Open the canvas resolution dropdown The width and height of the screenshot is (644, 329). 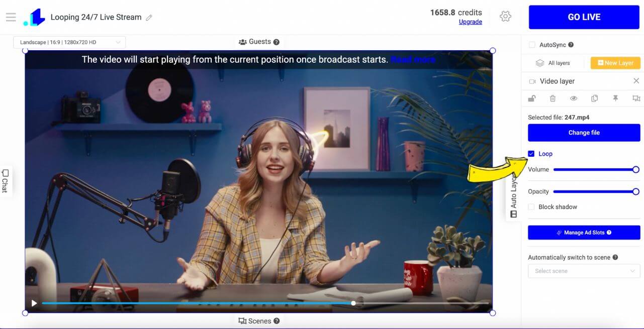click(x=69, y=42)
